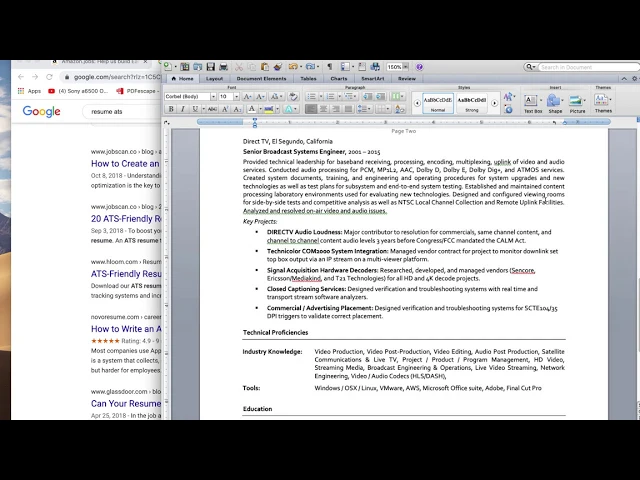640x480 pixels.
Task: Switch to the Layout ribbon tab
Action: click(214, 78)
